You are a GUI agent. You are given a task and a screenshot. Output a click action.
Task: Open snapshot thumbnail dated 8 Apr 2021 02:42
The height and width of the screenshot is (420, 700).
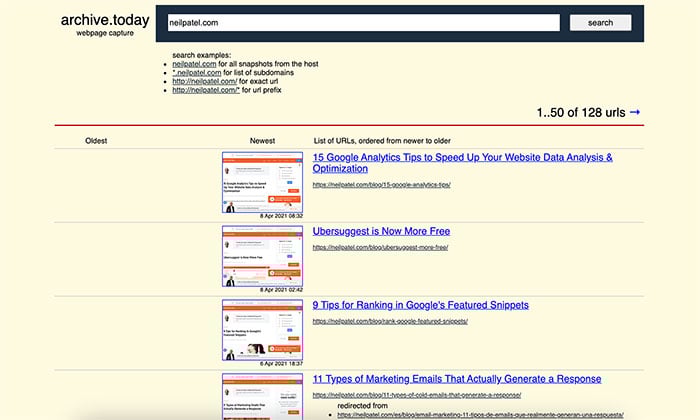coord(262,256)
